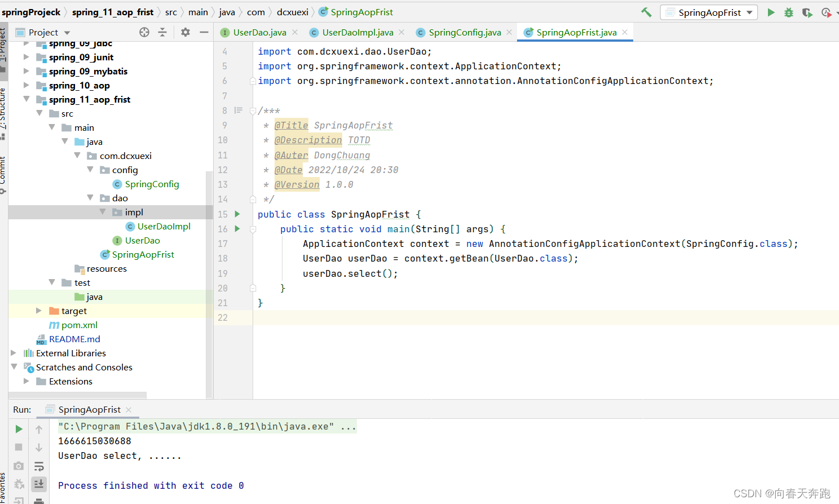
Task: Close the SpringAopFrist run tab
Action: (x=129, y=409)
